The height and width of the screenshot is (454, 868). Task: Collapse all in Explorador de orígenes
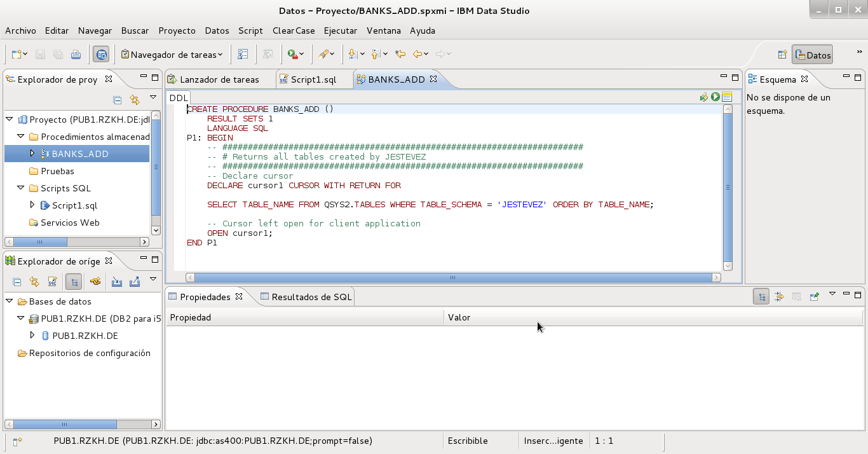click(17, 282)
